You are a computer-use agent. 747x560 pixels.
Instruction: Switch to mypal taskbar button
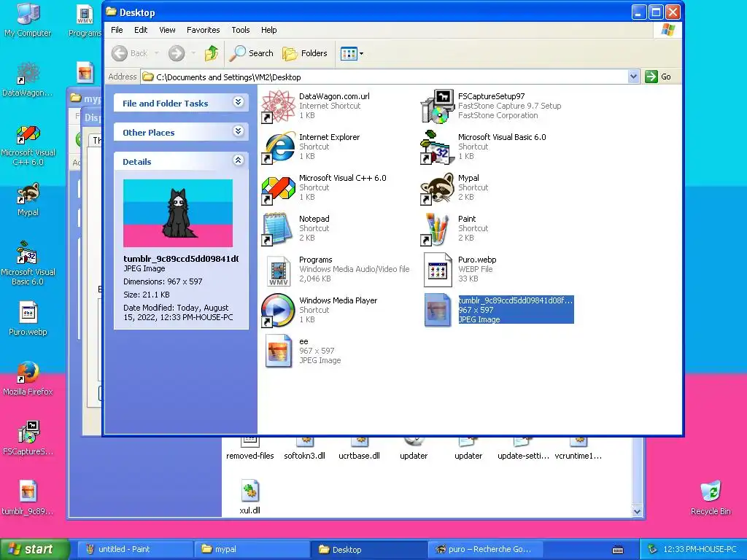pos(252,550)
